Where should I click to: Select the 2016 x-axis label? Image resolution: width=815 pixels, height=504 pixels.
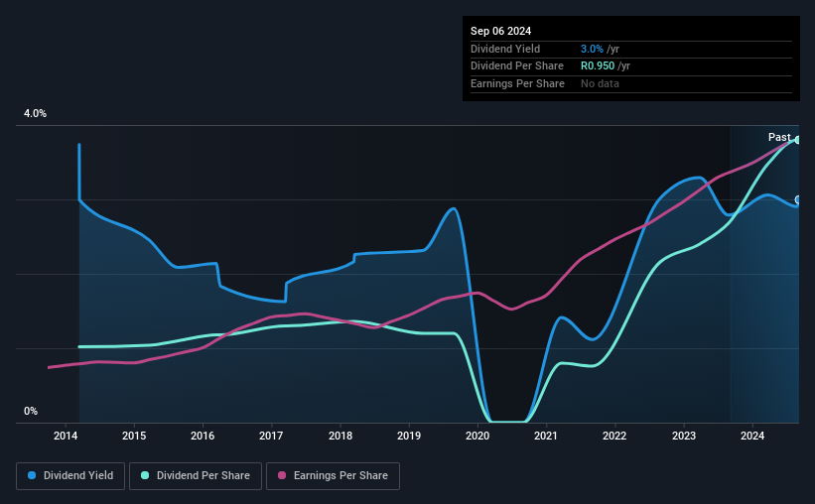(203, 436)
